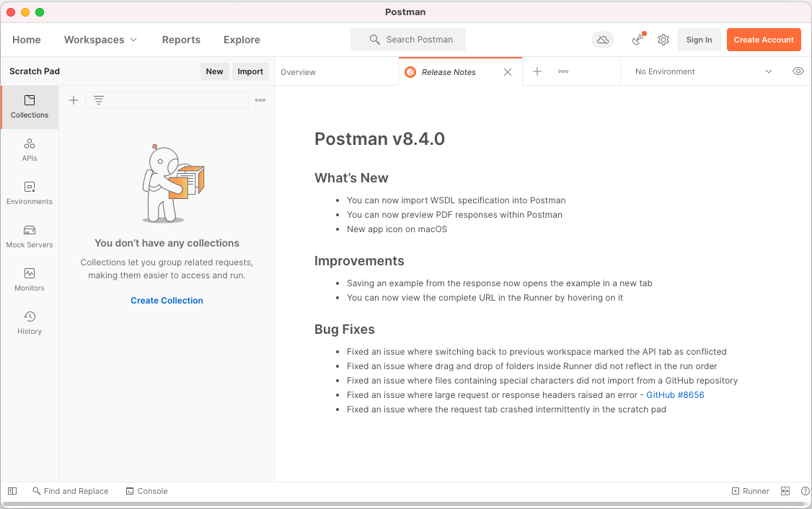Viewport: 812px width, 509px height.
Task: Open the Monitors sidebar panel
Action: pos(30,280)
